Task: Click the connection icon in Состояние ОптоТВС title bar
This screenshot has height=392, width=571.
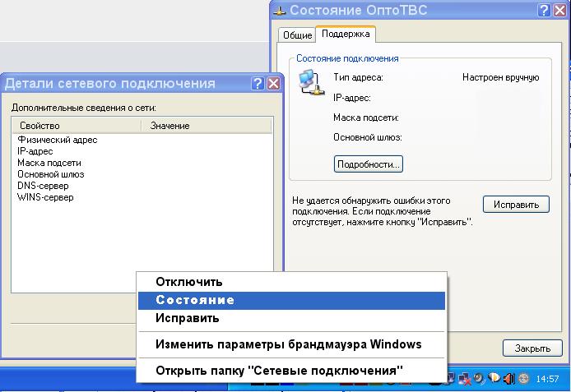Action: pos(281,10)
